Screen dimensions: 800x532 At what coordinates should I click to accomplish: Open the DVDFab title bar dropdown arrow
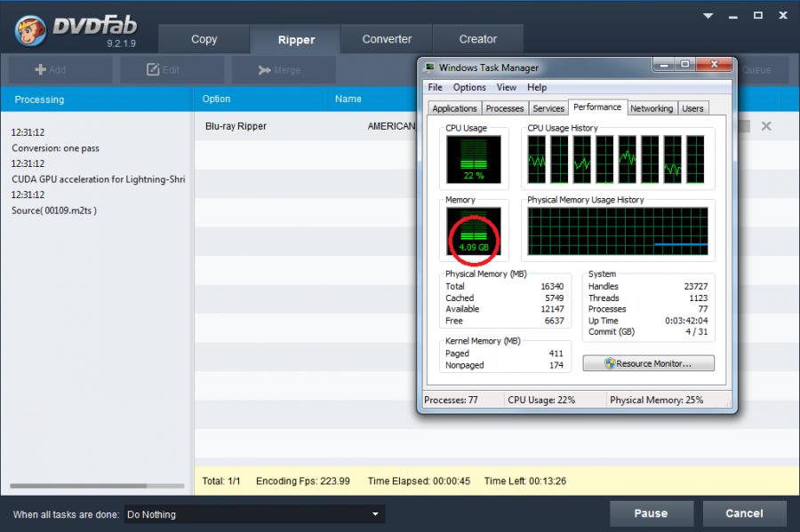tap(708, 16)
